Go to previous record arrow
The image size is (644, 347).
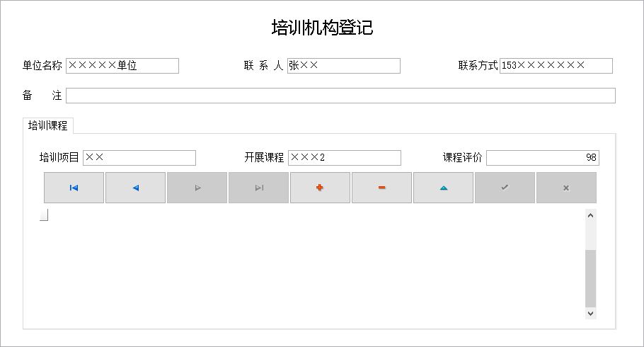coord(136,188)
